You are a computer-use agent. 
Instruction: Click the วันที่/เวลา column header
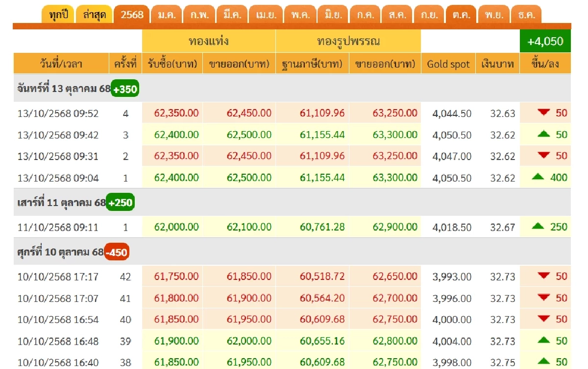(x=61, y=64)
